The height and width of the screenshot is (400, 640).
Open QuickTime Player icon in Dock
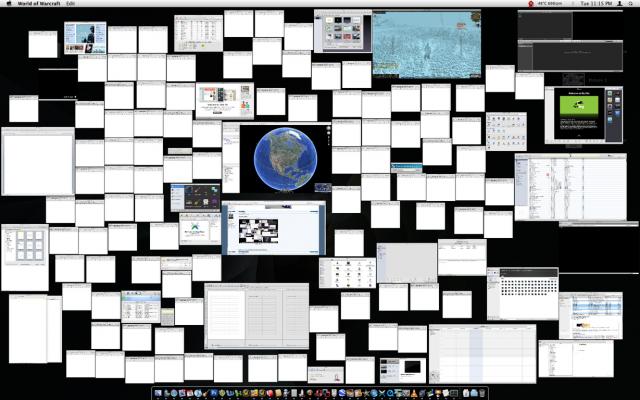click(390, 393)
